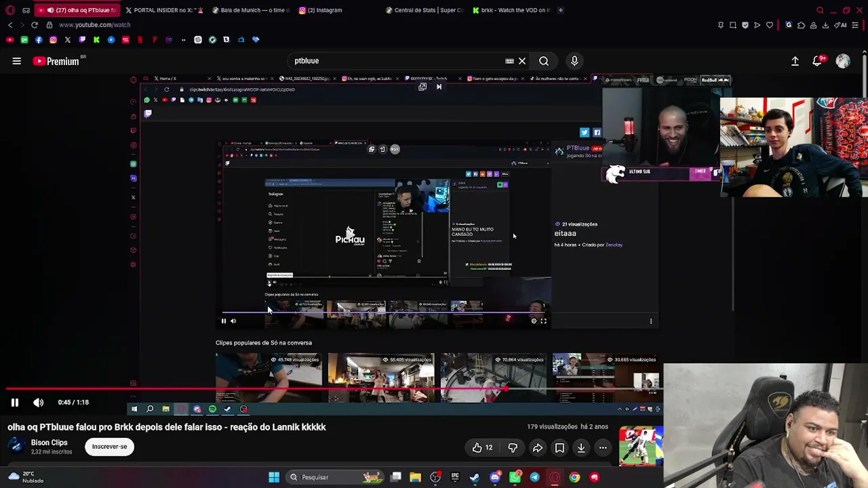Screen dimensions: 868x488
Task: Share the video
Action: (537, 447)
